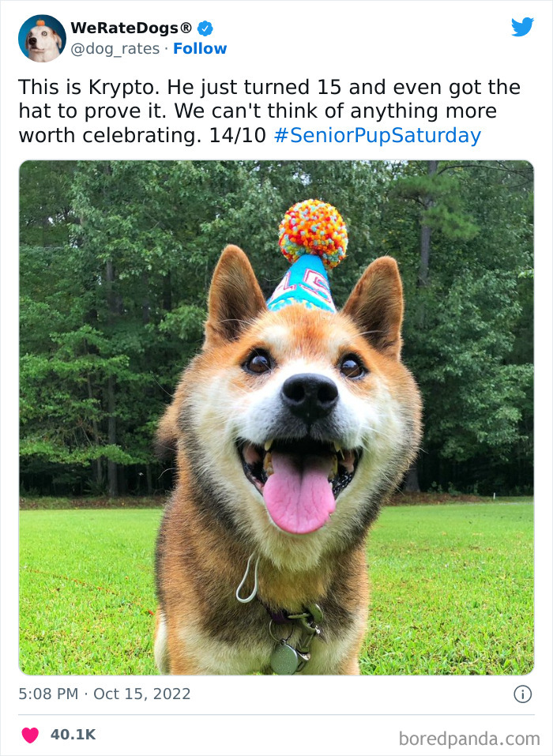The width and height of the screenshot is (553, 756).
Task: Click the Twitter bird logo
Action: point(523,27)
